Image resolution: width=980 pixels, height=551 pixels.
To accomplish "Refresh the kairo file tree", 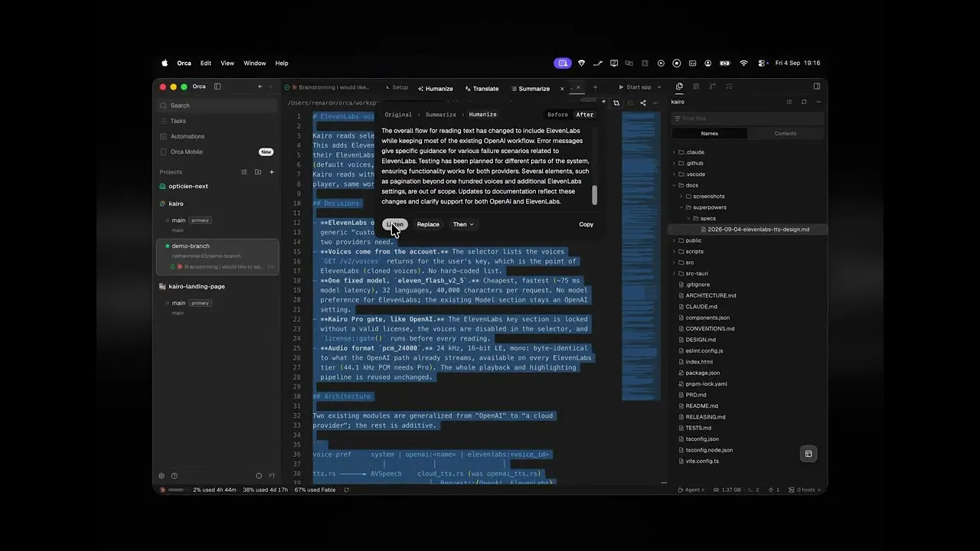I will point(804,102).
